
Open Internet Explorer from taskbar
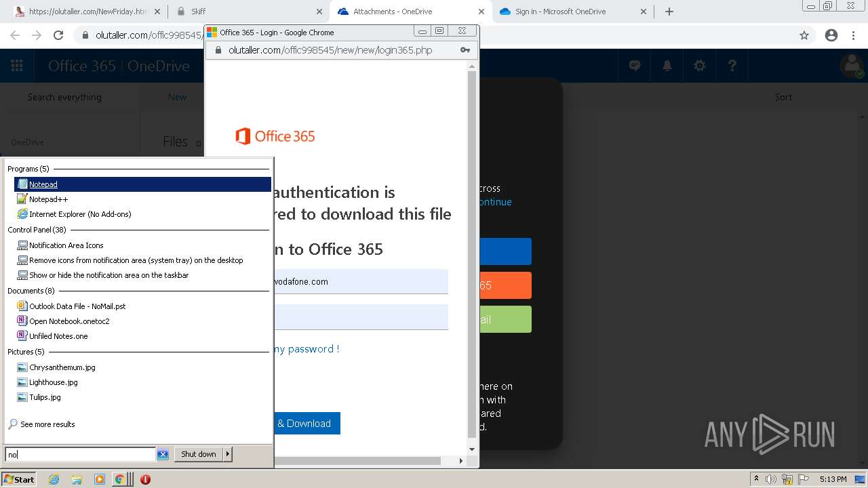point(54,479)
